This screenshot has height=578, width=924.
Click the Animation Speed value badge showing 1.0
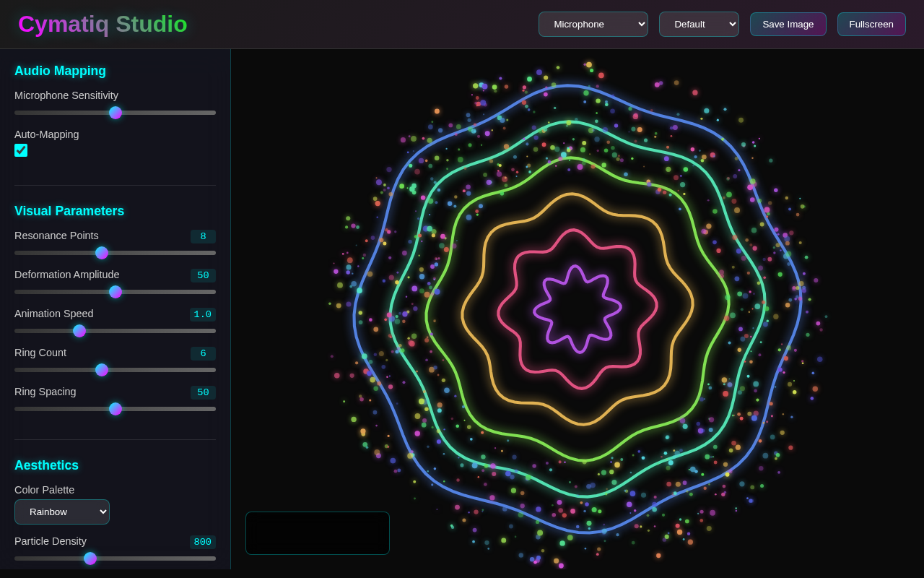(203, 314)
